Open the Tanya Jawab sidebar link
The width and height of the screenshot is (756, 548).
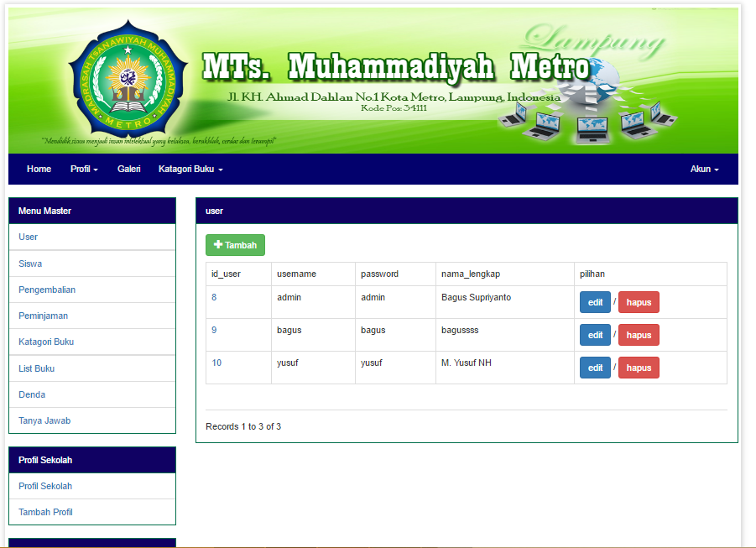click(x=92, y=420)
